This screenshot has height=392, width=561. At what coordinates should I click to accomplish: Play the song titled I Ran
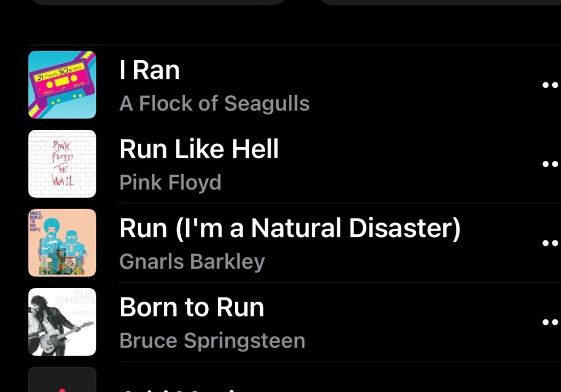(x=150, y=71)
